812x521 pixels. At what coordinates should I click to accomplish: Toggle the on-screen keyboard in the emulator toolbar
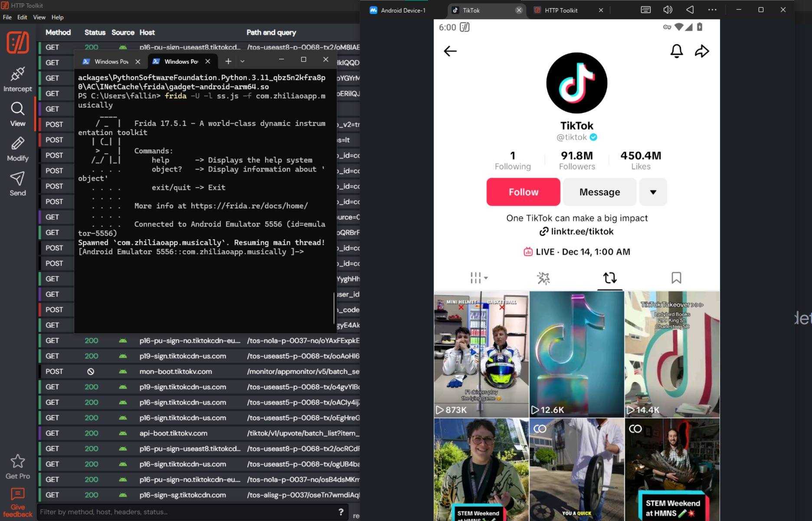point(646,10)
